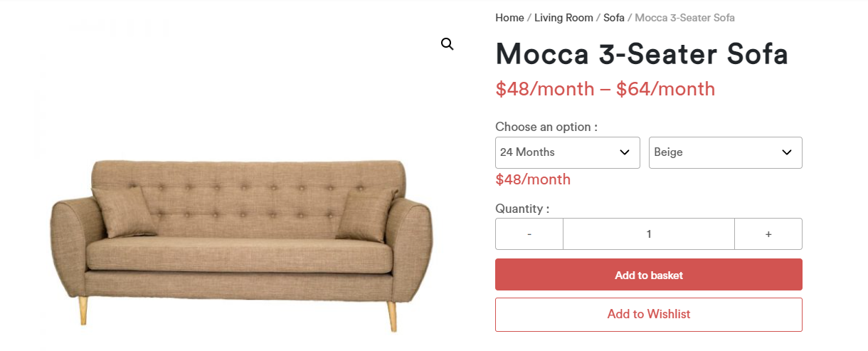Click the chevron arrow beside Beige

787,152
